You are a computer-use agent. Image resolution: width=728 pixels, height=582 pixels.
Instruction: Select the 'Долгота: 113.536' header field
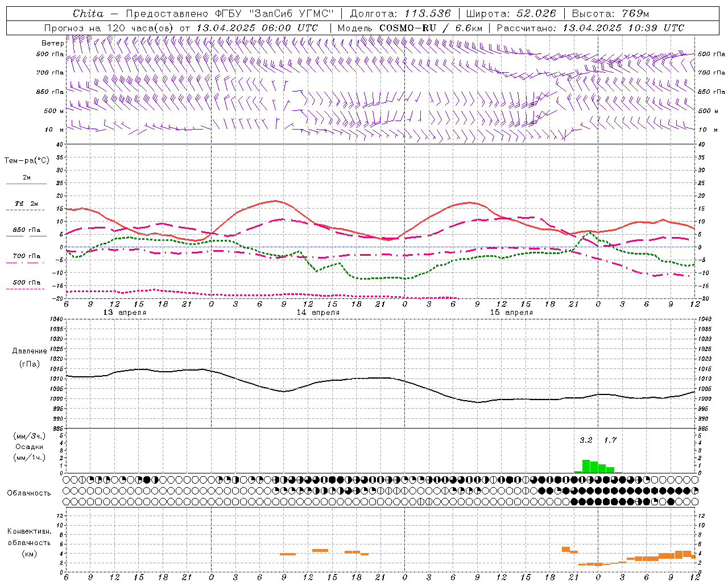(400, 14)
